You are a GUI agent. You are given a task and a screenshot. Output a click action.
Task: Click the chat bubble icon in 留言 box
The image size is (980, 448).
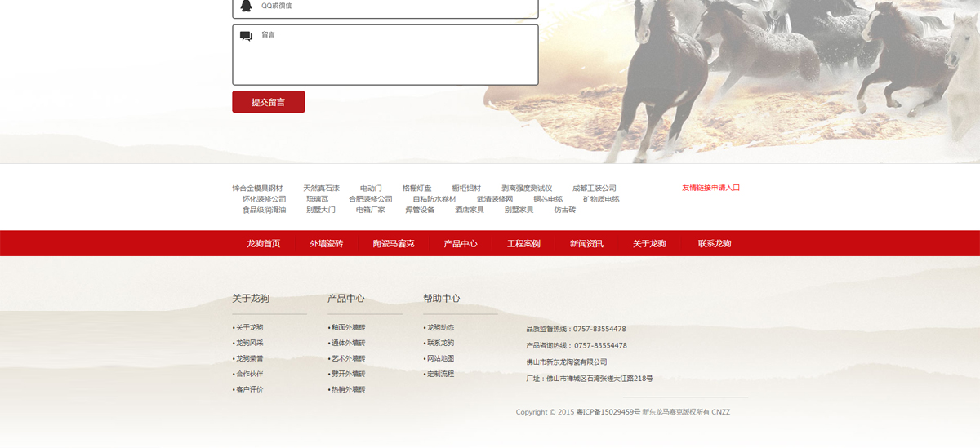coord(246,36)
